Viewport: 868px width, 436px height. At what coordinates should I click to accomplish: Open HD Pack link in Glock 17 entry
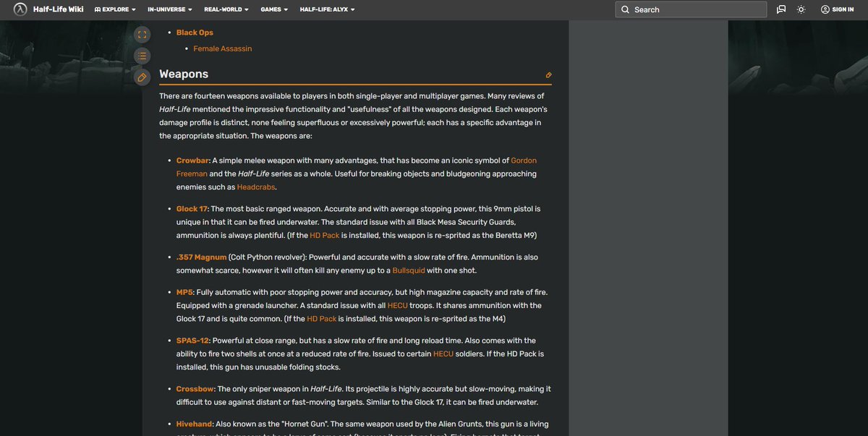pyautogui.click(x=324, y=236)
